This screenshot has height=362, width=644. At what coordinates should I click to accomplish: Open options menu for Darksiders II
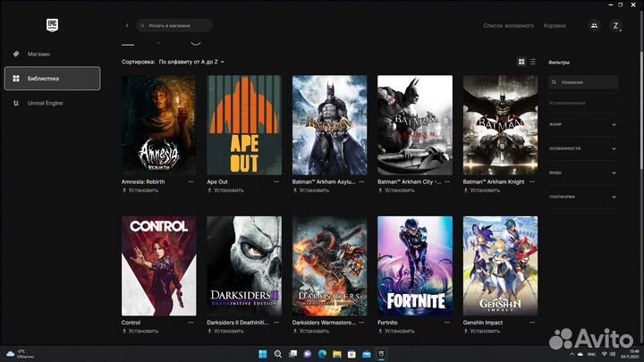pyautogui.click(x=276, y=323)
